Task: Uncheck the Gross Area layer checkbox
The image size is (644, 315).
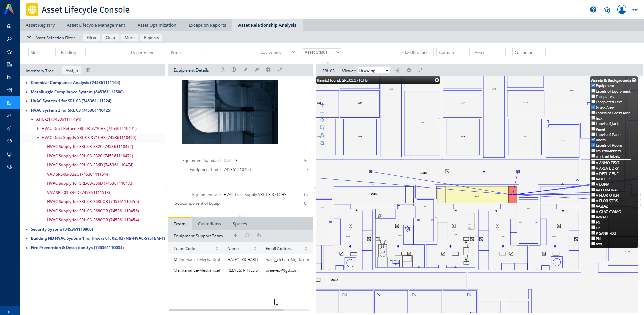Action: 594,107
